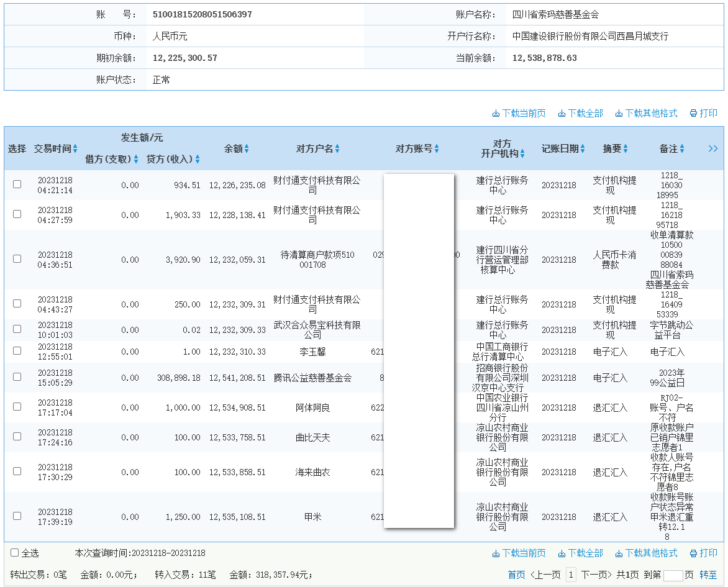The image size is (728, 587).
Task: Sort by 对方账号 column arrows
Action: pyautogui.click(x=437, y=148)
